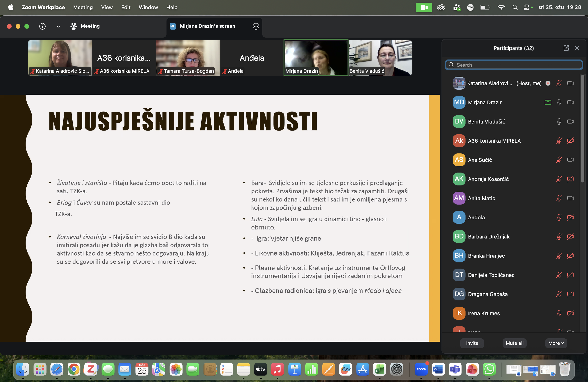Click Danijela Topličanec's camera off icon

(x=570, y=275)
